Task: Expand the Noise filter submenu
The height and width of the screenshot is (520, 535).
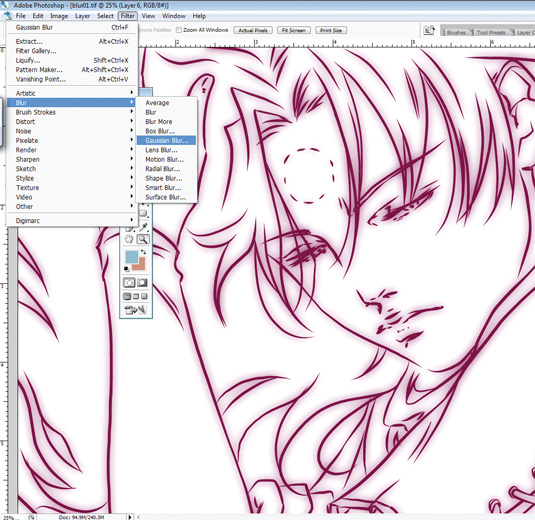Action: tap(72, 131)
